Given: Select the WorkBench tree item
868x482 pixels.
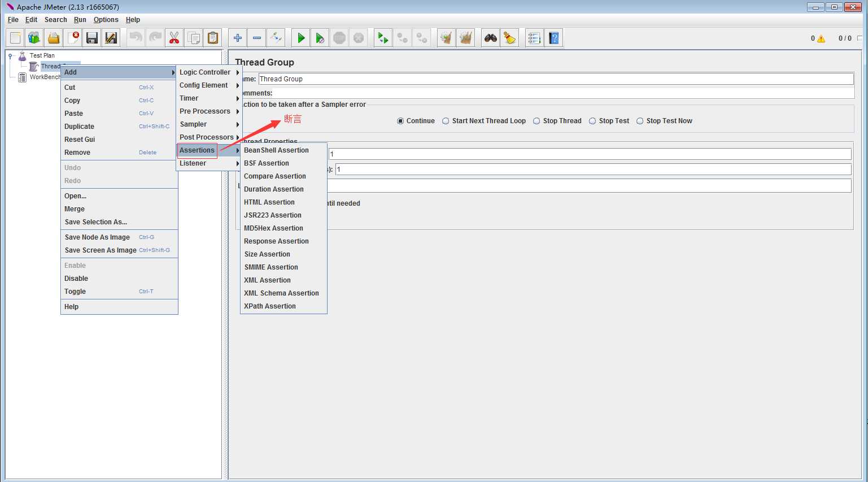Looking at the screenshot, I should pos(45,77).
